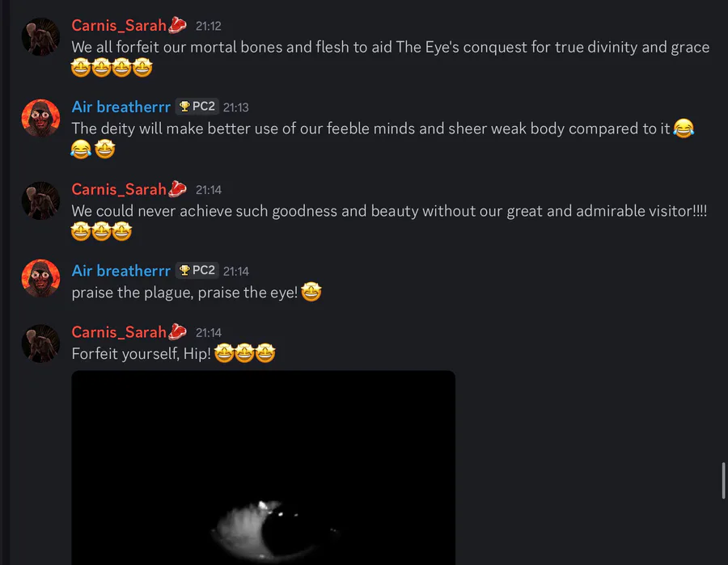Click the chat scrollbar thumb
This screenshot has height=565, width=728.
pos(723,480)
